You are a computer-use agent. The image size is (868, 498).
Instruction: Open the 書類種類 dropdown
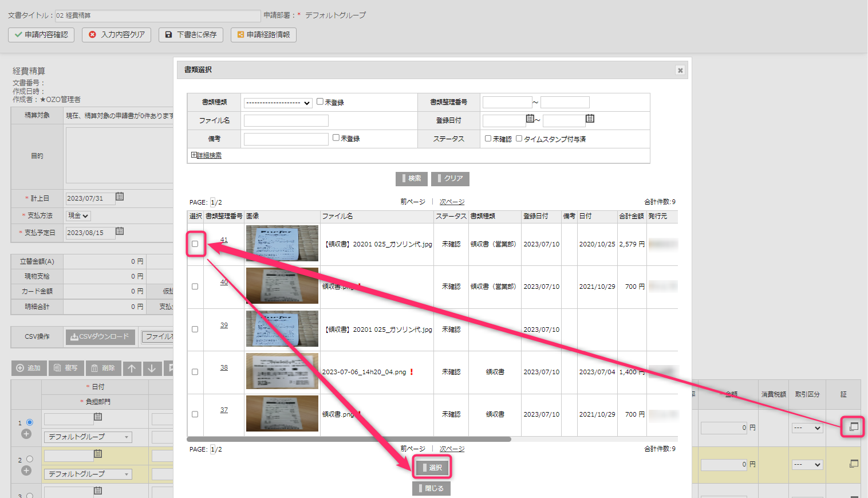click(278, 103)
